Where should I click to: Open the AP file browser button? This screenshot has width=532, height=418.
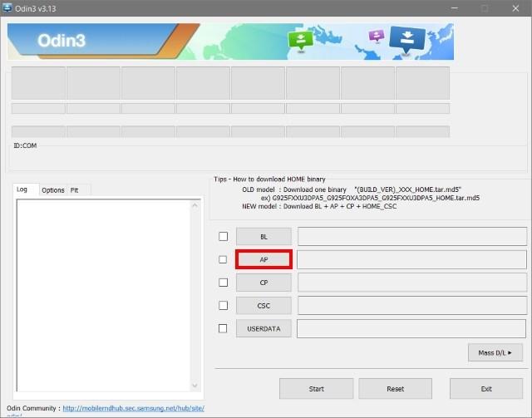(x=264, y=259)
